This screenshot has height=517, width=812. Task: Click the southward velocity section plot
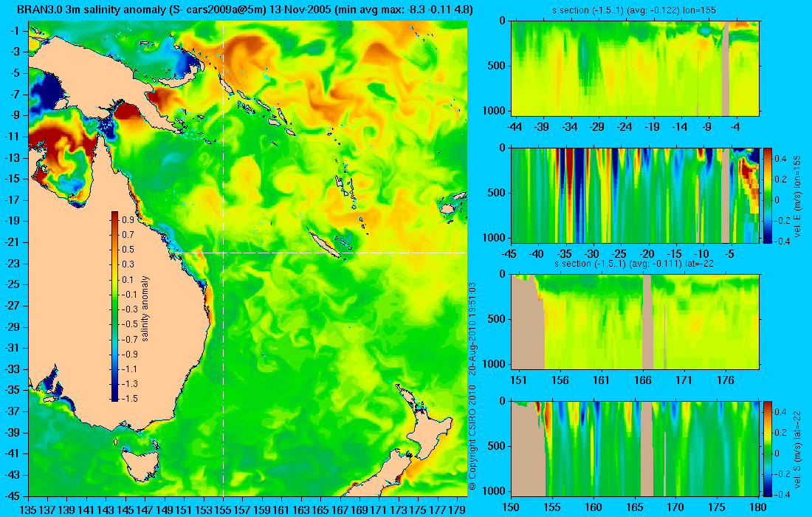[636, 448]
